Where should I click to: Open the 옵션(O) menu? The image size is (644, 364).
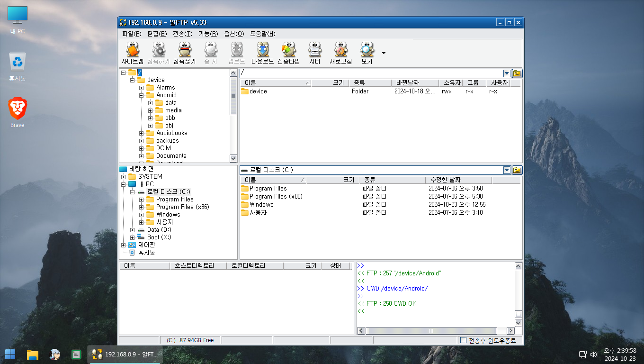pos(234,34)
